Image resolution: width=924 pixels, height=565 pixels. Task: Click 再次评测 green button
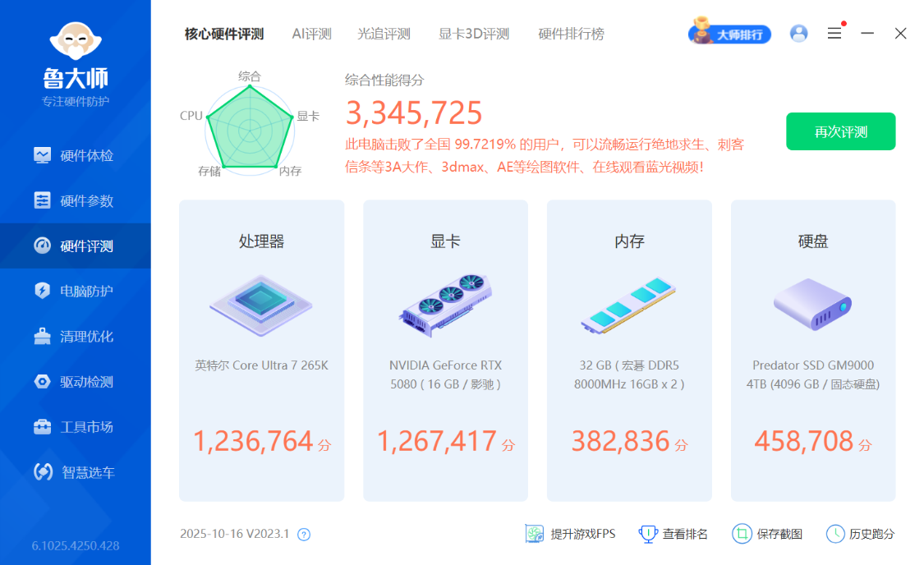(x=841, y=131)
